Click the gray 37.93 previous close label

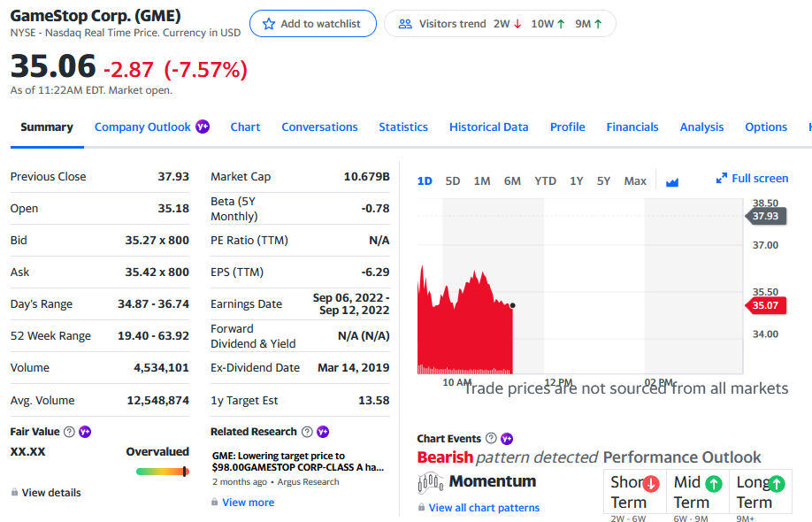point(766,216)
